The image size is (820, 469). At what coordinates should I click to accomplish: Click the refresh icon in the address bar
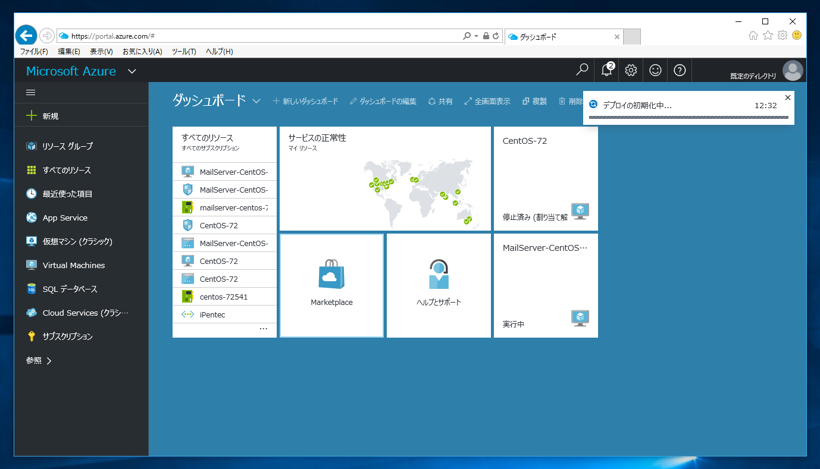point(496,36)
